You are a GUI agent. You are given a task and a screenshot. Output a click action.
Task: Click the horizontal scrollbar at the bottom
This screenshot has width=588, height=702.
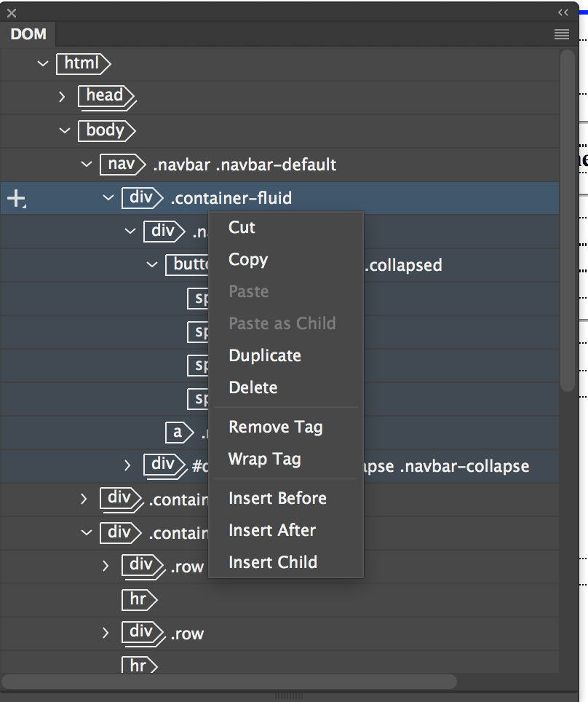point(233,681)
